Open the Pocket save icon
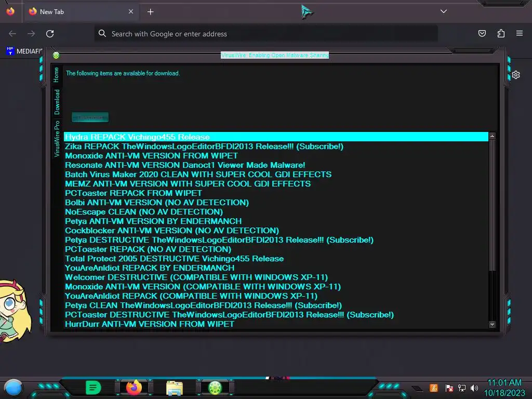Screen dimensions: 532x399 pyautogui.click(x=482, y=33)
